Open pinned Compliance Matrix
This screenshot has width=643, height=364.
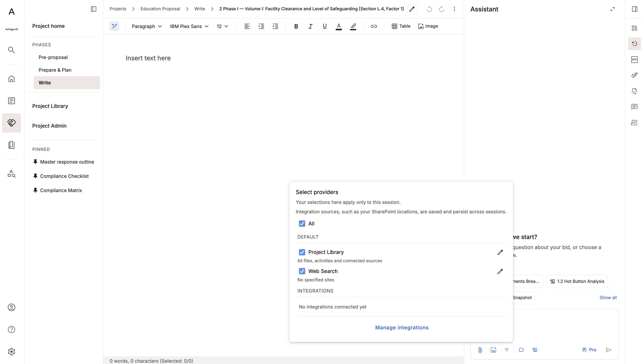[61, 190]
